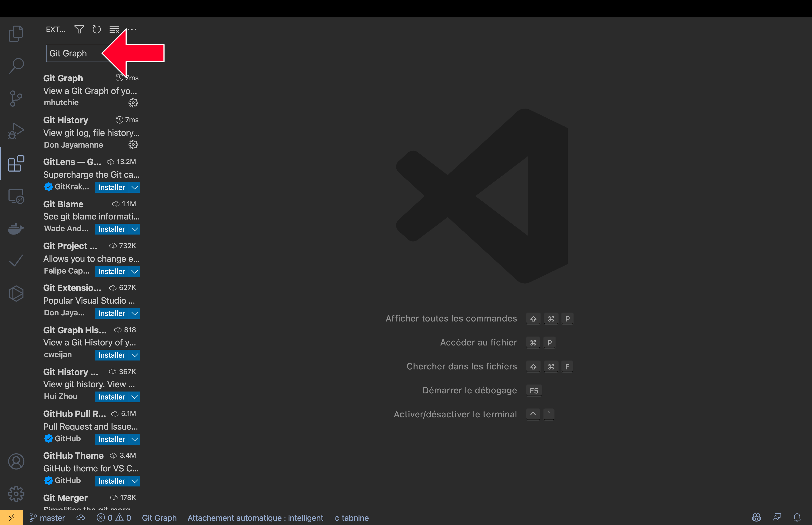The image size is (812, 525).
Task: Open the Git History extension settings gear
Action: tap(133, 145)
